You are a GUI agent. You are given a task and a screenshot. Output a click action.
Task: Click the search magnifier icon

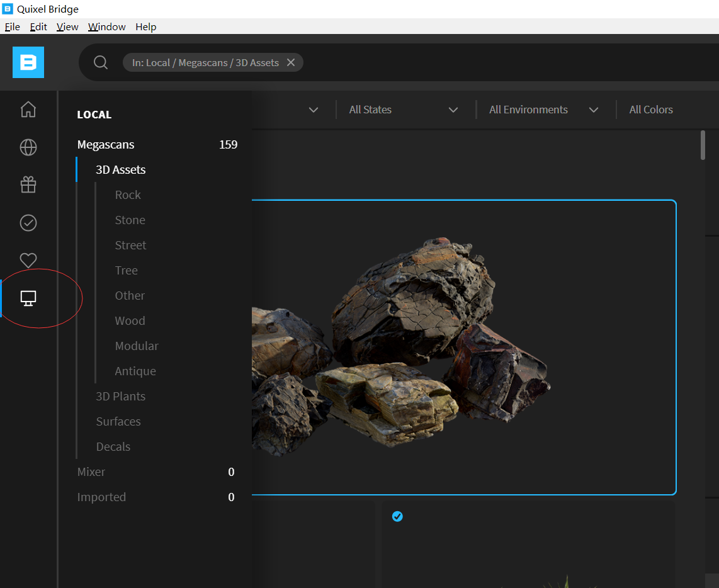click(100, 62)
